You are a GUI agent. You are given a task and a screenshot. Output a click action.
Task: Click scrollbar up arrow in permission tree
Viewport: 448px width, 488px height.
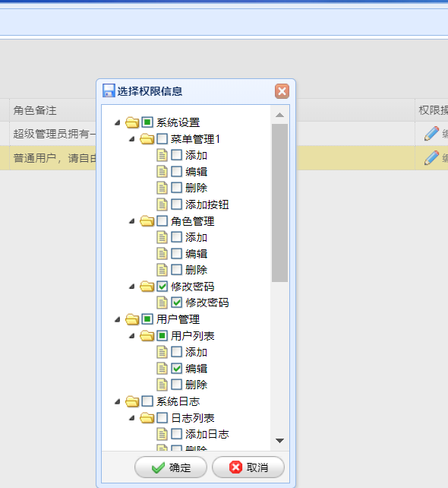tap(279, 115)
